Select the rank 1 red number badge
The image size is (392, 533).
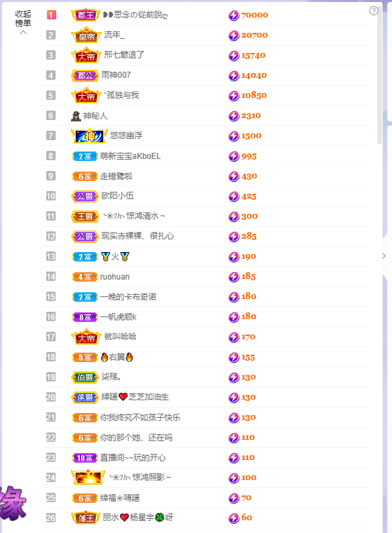(52, 15)
